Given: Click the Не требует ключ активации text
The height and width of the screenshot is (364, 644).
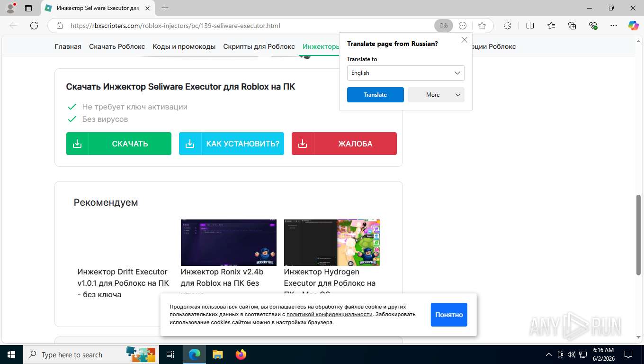Looking at the screenshot, I should click(135, 107).
